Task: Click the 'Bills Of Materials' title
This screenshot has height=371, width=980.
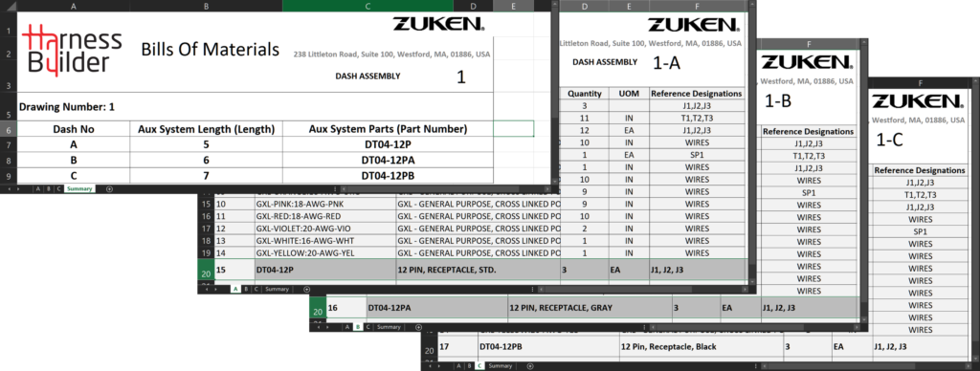Action: 210,50
